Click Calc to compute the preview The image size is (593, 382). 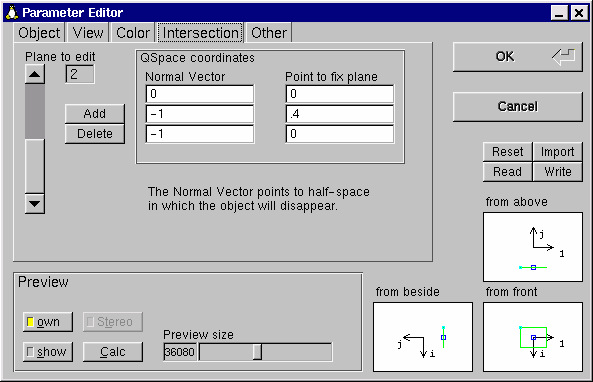113,352
